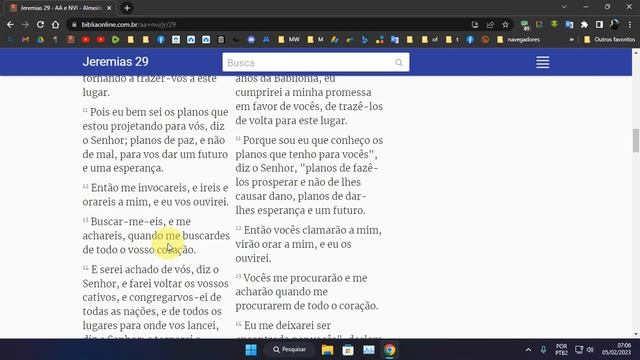Click NVI verse 'Vocês me procurarão e me'

[x=307, y=292]
